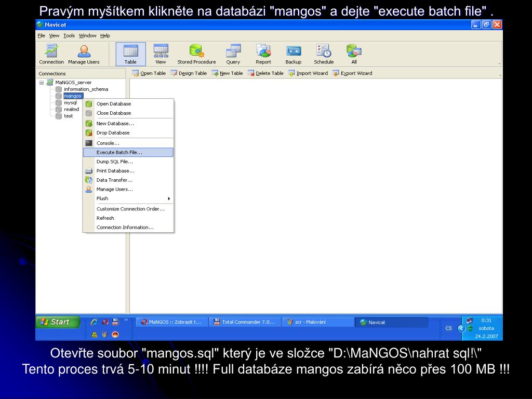Collapse the MaNGOS_server connection tree
Screen dimensions: 532x399
pos(42,83)
